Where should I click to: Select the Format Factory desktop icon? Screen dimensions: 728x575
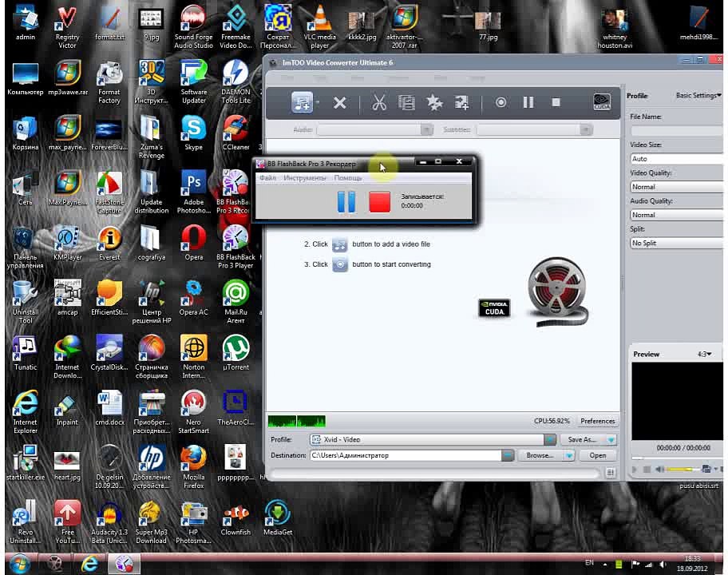click(109, 83)
